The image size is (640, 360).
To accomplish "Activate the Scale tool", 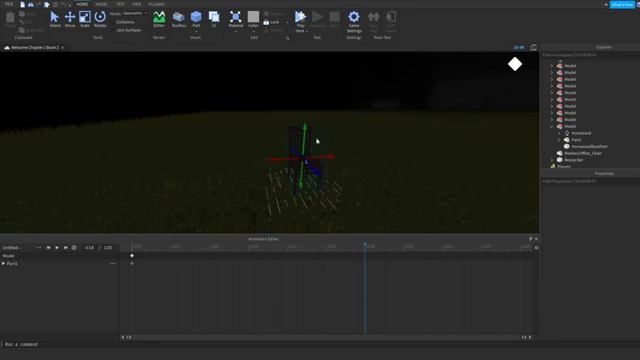I will click(x=85, y=19).
